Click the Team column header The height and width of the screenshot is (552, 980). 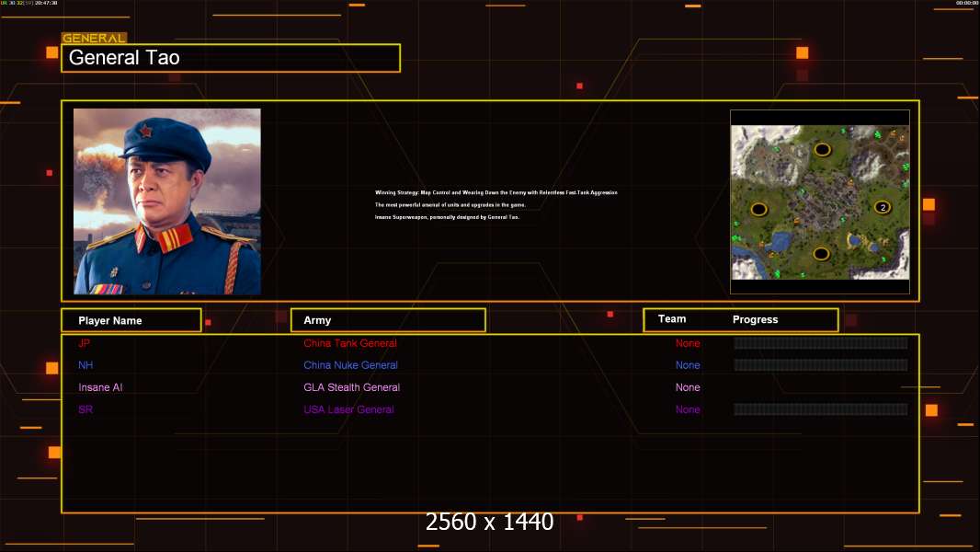click(672, 319)
